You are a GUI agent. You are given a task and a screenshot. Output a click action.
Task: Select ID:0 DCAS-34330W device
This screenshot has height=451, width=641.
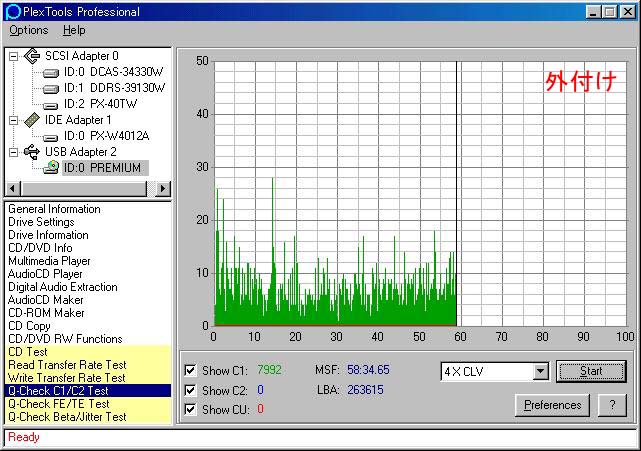(x=113, y=72)
